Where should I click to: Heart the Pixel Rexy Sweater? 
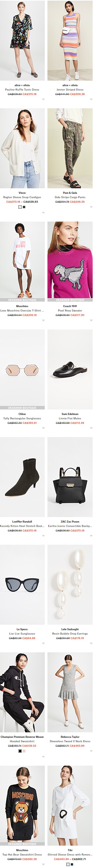[91, 320]
